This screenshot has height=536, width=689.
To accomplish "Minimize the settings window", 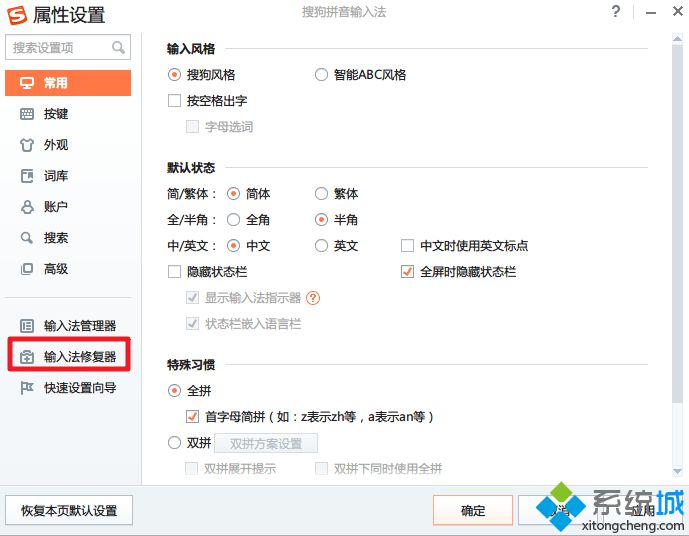I will pos(651,12).
